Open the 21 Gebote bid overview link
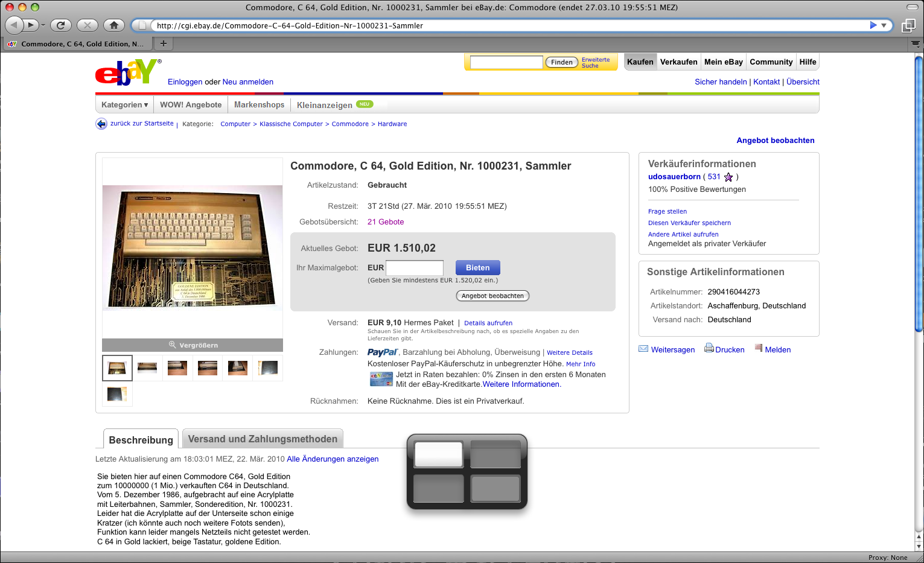The width and height of the screenshot is (924, 563). tap(386, 222)
